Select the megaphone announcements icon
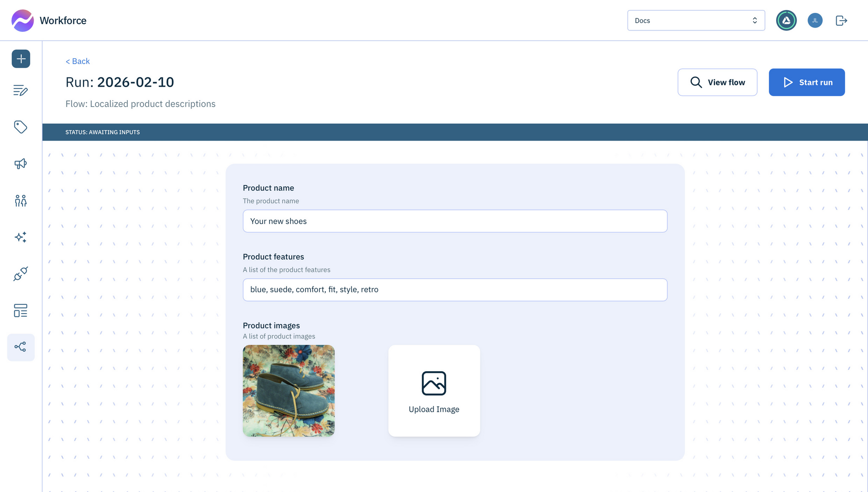Screen dimensions: 868x492 20,164
